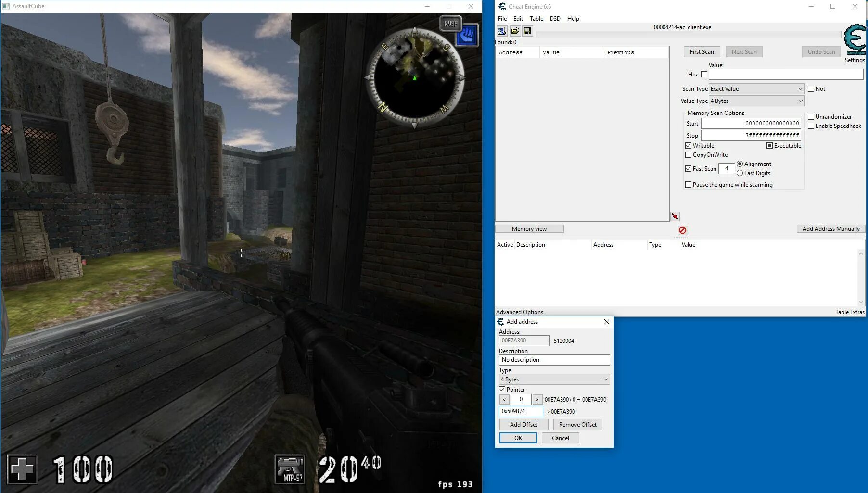Click the AssaultCube window title icon
This screenshot has height=493, width=868.
(x=6, y=6)
